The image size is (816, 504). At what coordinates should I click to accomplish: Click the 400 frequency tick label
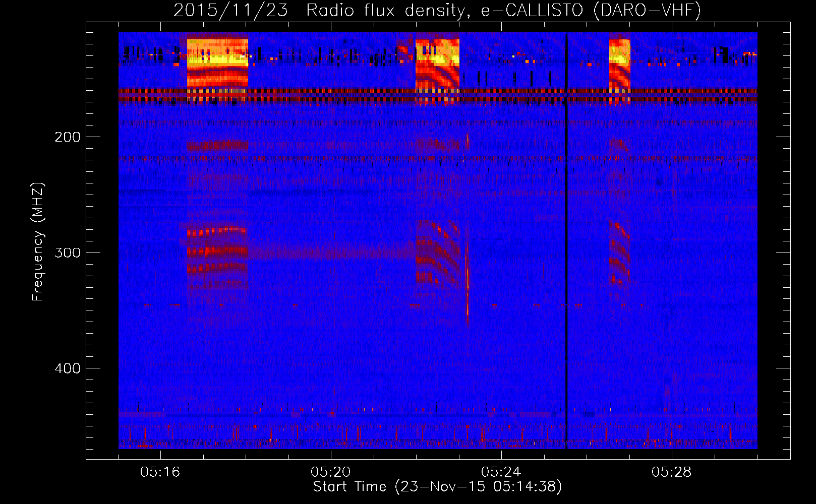tap(68, 368)
